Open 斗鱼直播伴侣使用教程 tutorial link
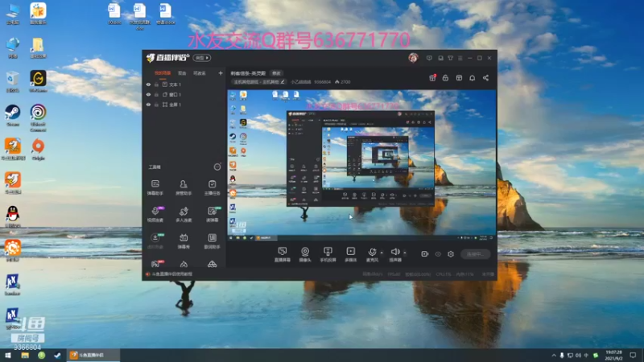This screenshot has width=644, height=362. (x=172, y=274)
